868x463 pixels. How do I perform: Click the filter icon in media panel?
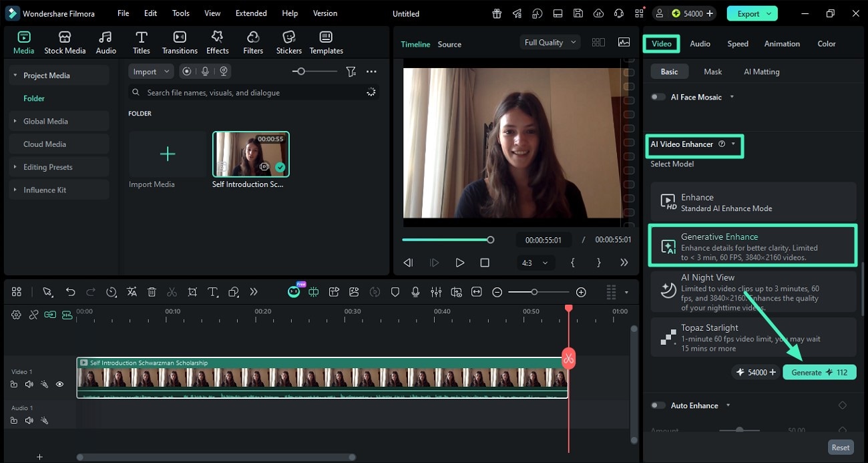[351, 71]
